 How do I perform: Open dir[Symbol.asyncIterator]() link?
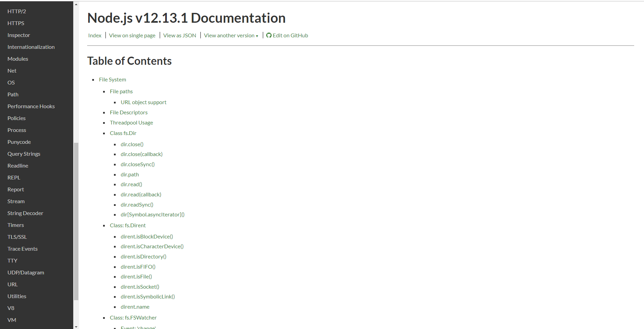[x=152, y=215]
